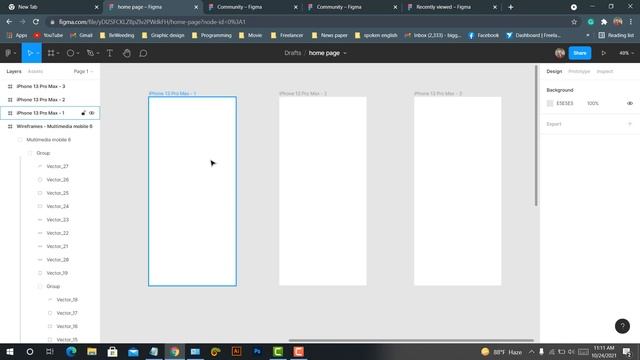
Task: Open Chrome extensions puzzle icon
Action: pyautogui.click(x=604, y=22)
